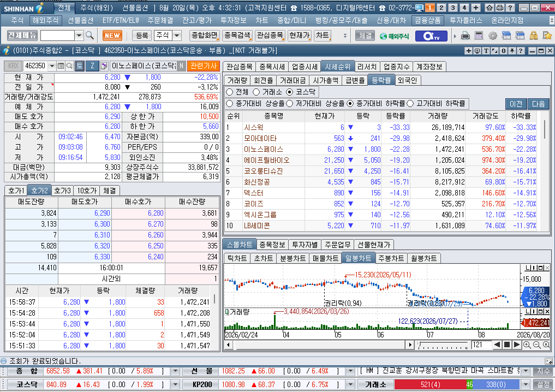This screenshot has height=392, width=555.
Task: Open the 종목검색 toolbar button
Action: [x=237, y=35]
